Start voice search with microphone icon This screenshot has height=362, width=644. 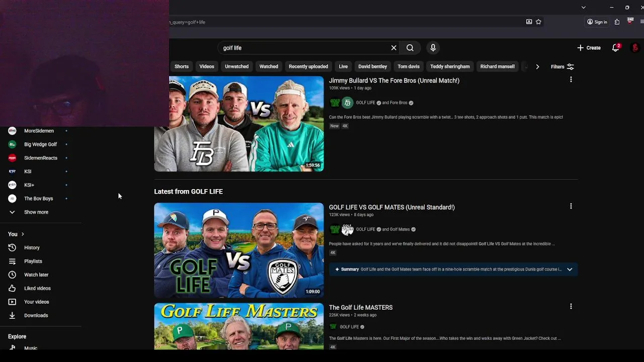click(433, 48)
